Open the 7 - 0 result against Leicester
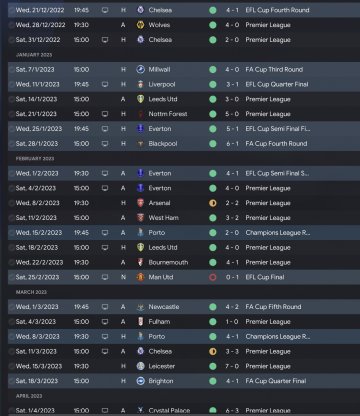 pyautogui.click(x=232, y=366)
